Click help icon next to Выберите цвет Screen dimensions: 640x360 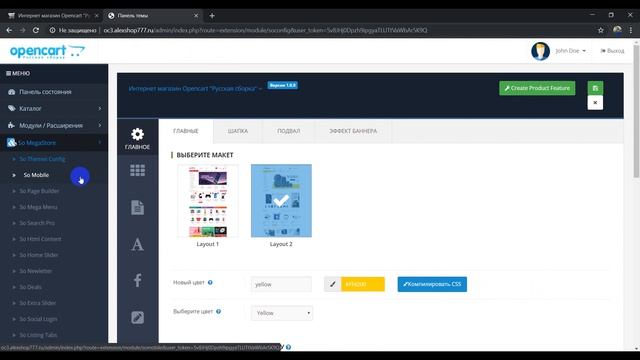[x=218, y=311]
